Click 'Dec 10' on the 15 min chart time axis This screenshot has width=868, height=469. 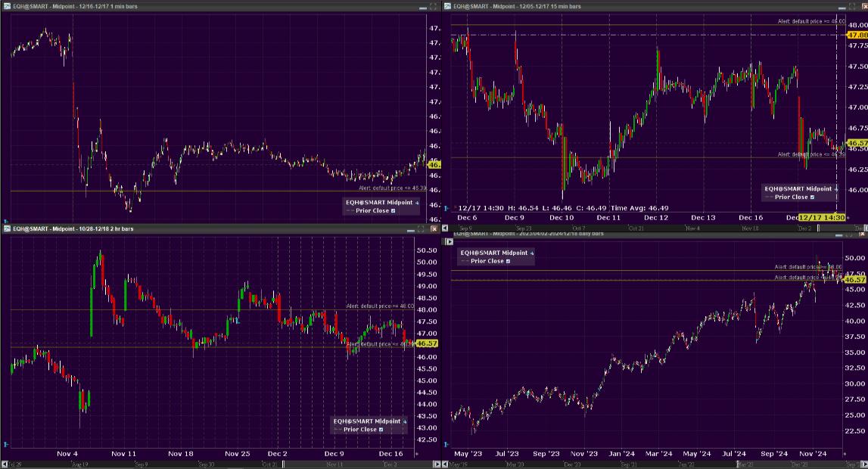pyautogui.click(x=562, y=217)
